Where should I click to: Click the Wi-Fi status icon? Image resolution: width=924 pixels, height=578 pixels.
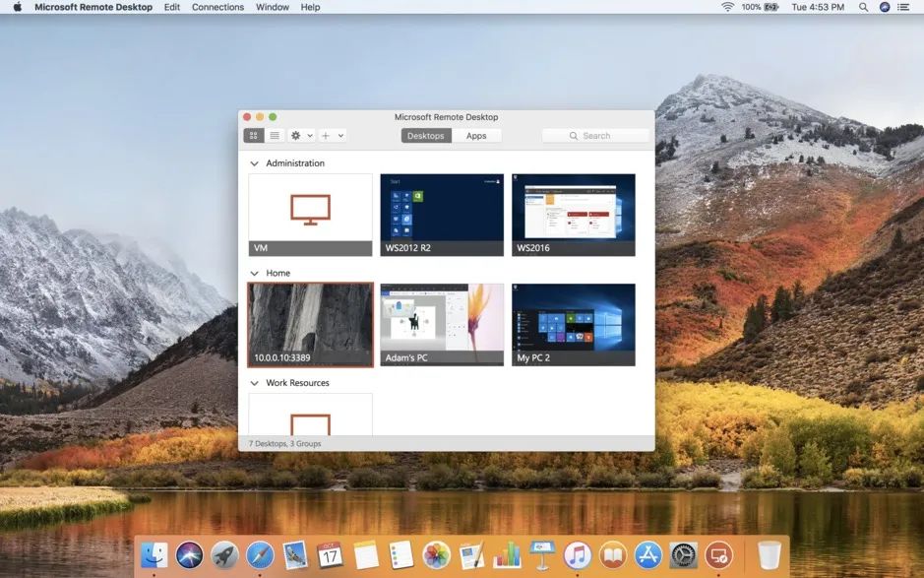[728, 7]
